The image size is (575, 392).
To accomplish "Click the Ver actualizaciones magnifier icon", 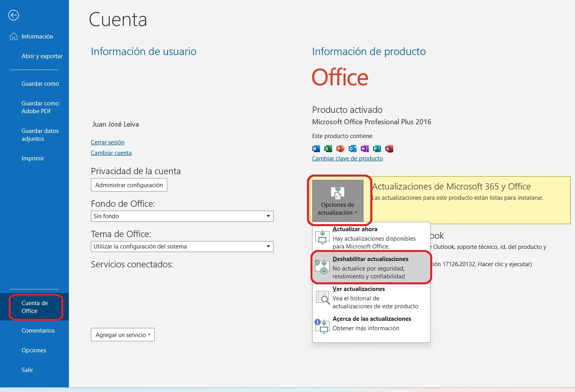I will (x=322, y=297).
